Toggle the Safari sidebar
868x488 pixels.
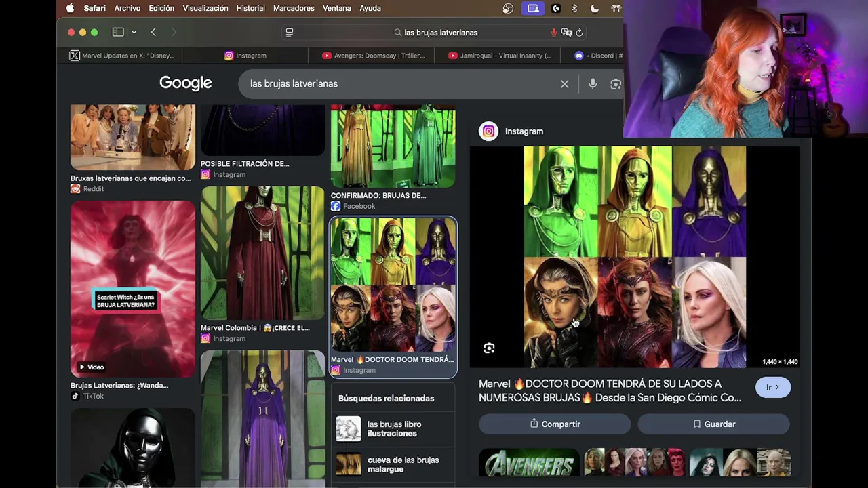point(118,32)
